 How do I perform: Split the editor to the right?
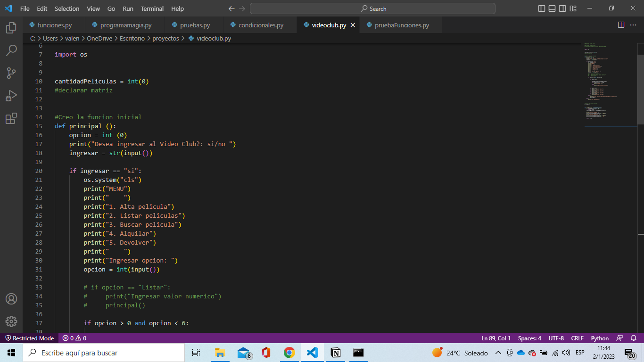point(621,25)
